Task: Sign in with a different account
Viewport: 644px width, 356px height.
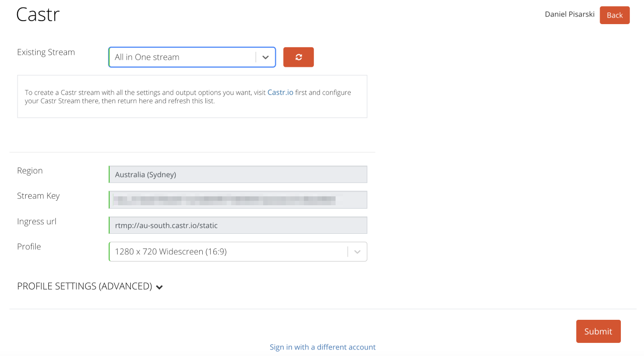Action: coord(323,347)
